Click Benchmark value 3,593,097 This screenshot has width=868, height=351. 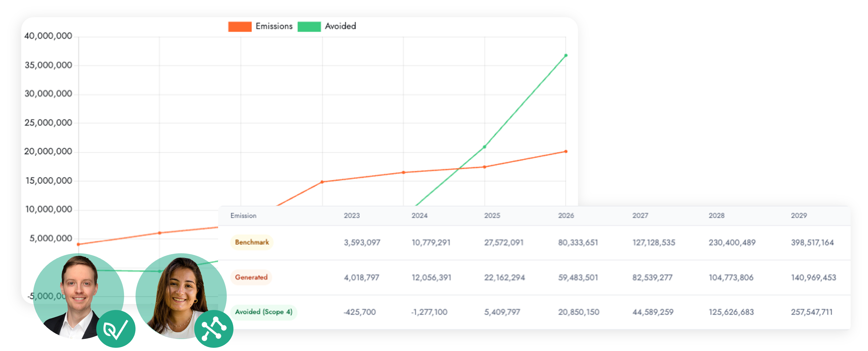point(362,243)
